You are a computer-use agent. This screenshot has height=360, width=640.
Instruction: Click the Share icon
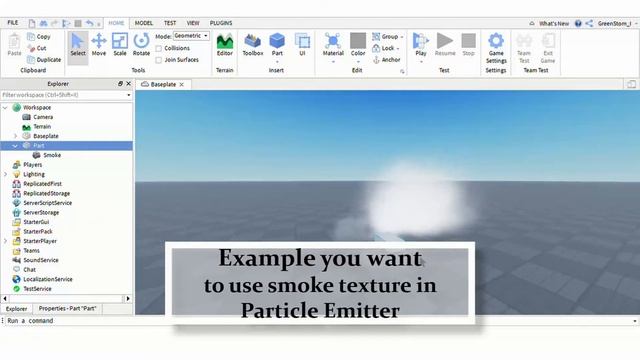589,24
